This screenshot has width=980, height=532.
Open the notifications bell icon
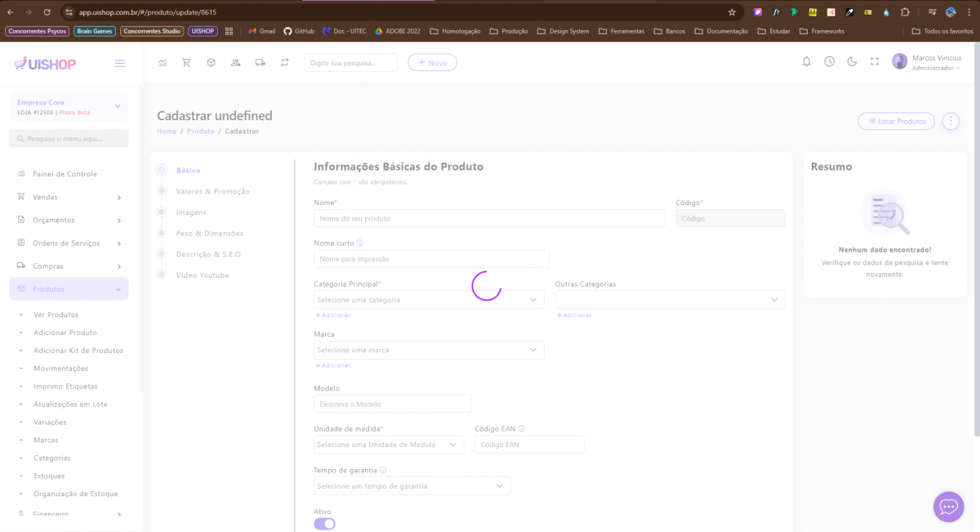tap(806, 61)
